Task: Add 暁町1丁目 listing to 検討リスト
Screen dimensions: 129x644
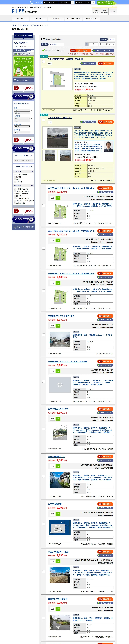Action: [x=88, y=64]
